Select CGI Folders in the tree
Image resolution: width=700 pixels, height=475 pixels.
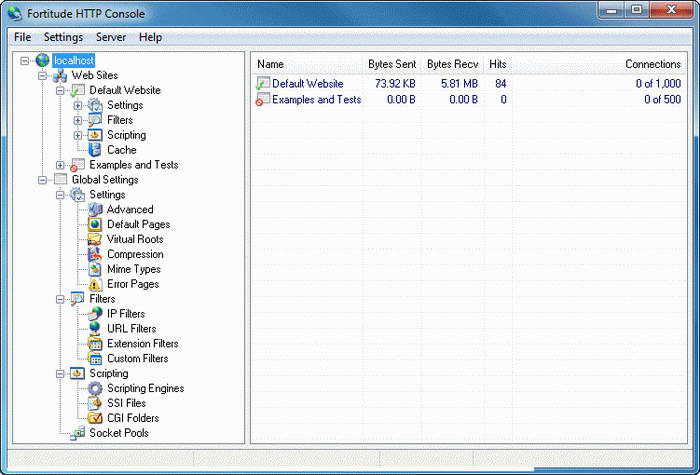tap(133, 418)
